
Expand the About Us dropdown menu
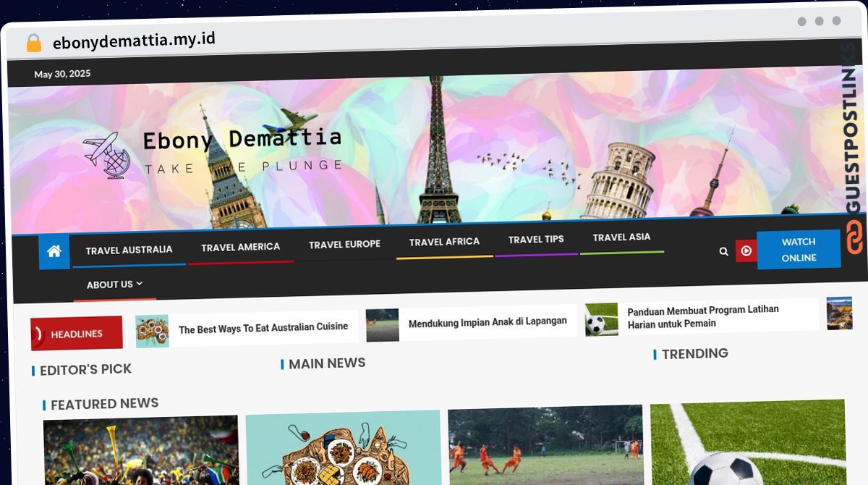114,284
